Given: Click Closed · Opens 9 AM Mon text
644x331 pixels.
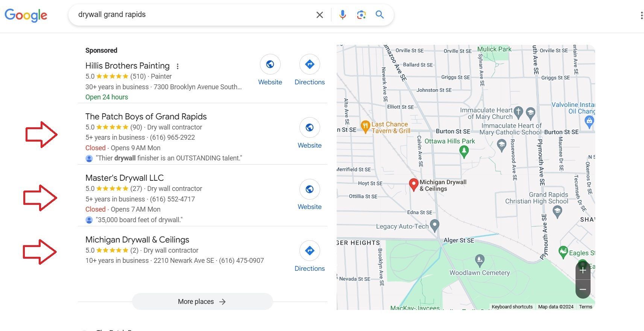Looking at the screenshot, I should pos(123,148).
